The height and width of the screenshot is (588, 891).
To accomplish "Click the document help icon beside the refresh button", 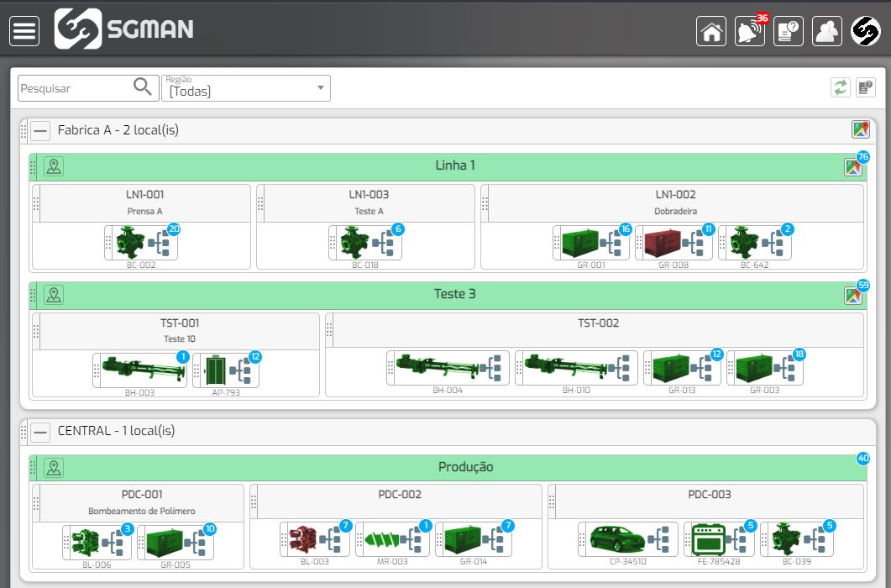I will (865, 87).
